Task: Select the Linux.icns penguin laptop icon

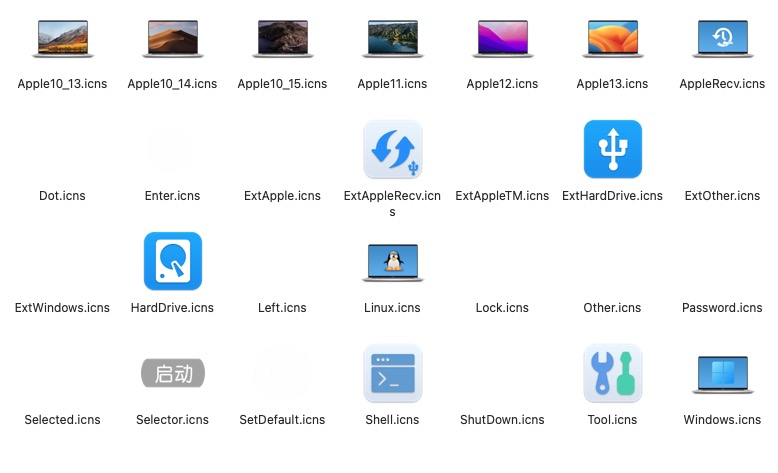Action: (x=392, y=261)
